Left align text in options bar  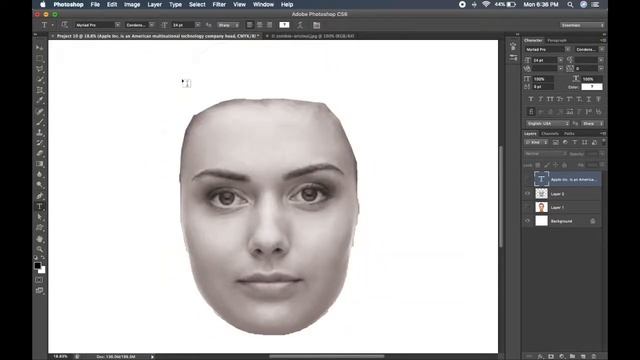tap(250, 25)
